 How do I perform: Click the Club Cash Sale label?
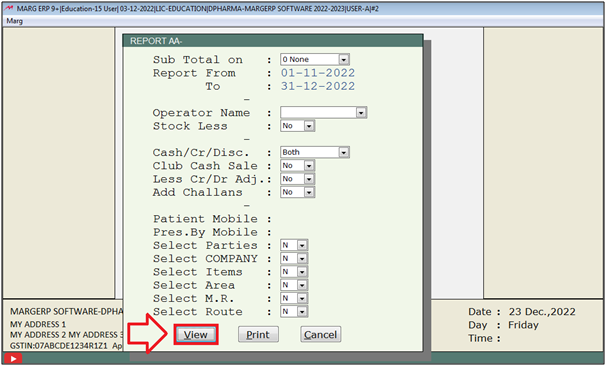[x=205, y=166]
